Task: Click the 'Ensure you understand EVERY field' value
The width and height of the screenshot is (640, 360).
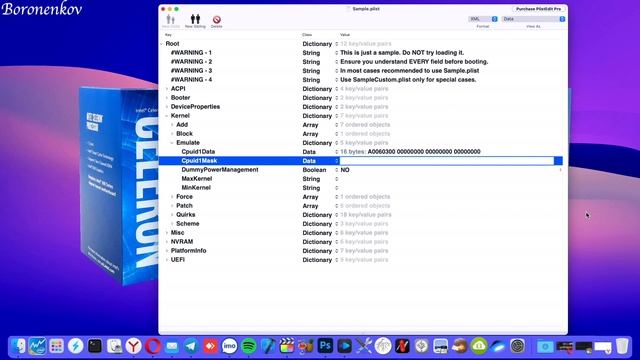Action: pos(414,62)
